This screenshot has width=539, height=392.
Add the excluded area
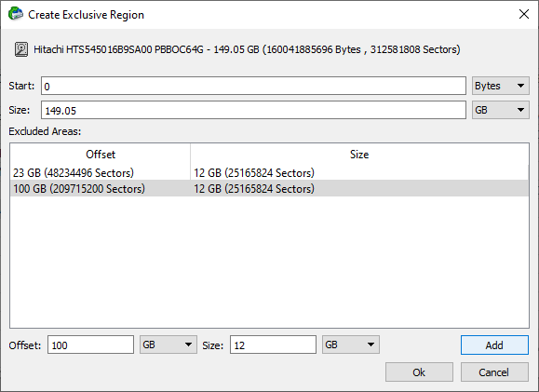[494, 345]
